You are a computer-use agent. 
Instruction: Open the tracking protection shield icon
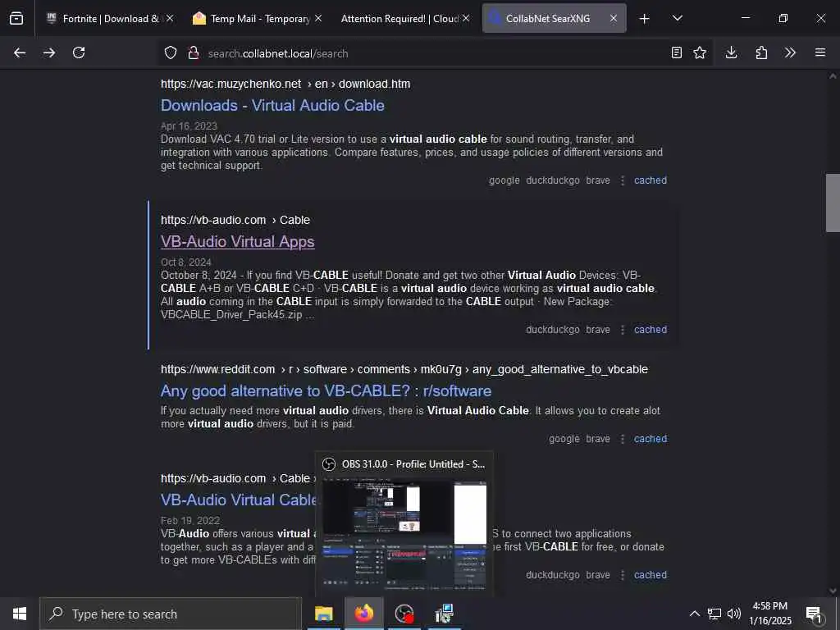coord(171,53)
